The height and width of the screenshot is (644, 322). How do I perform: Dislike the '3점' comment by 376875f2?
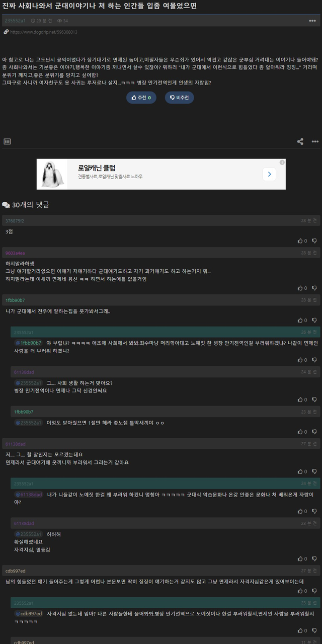[314, 241]
